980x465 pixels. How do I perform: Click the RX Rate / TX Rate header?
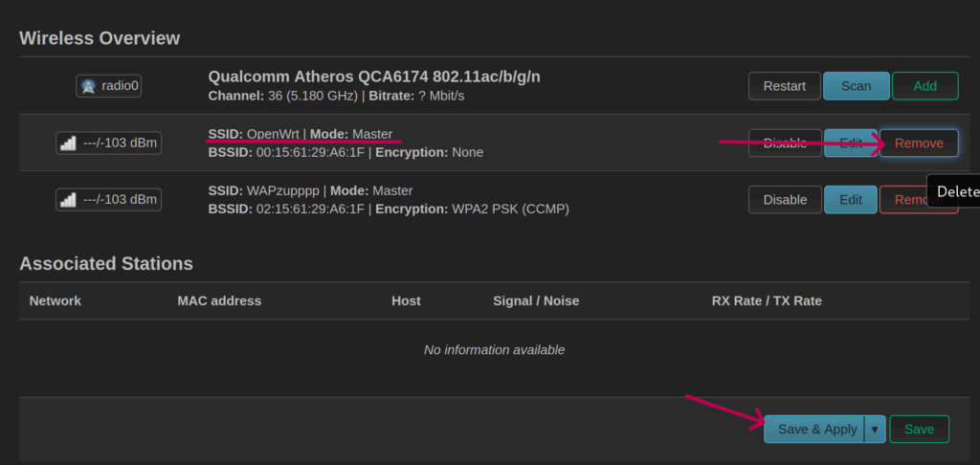click(x=767, y=300)
